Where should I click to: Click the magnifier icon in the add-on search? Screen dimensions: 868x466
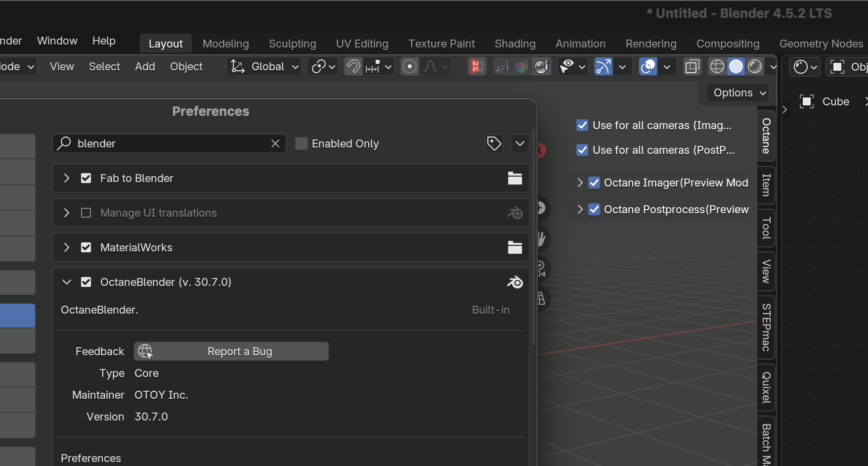[x=64, y=143]
